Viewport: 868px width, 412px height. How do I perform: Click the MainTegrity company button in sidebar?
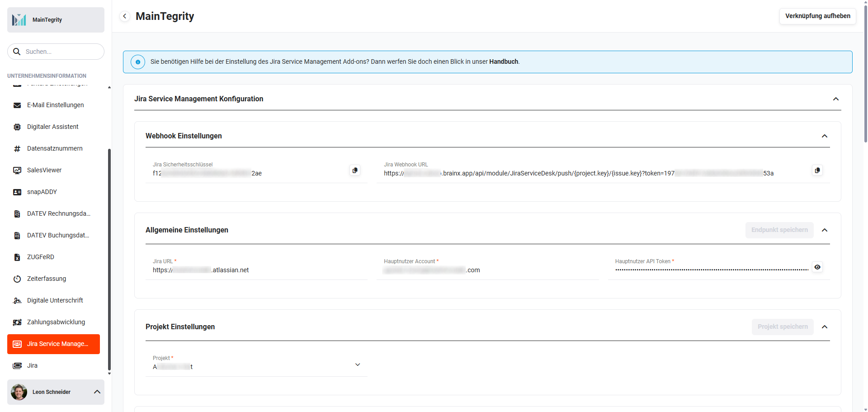[56, 19]
